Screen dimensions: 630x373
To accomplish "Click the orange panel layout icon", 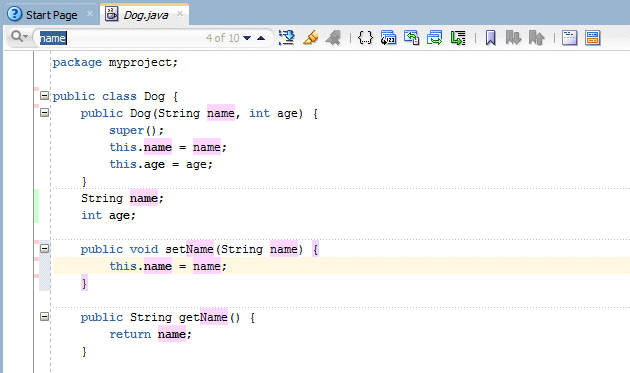I will [593, 38].
